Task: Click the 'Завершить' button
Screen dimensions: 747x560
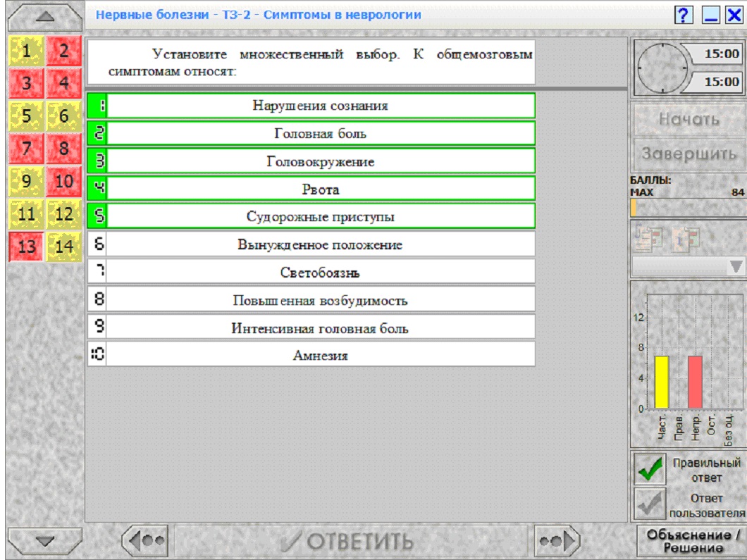Action: coord(689,154)
